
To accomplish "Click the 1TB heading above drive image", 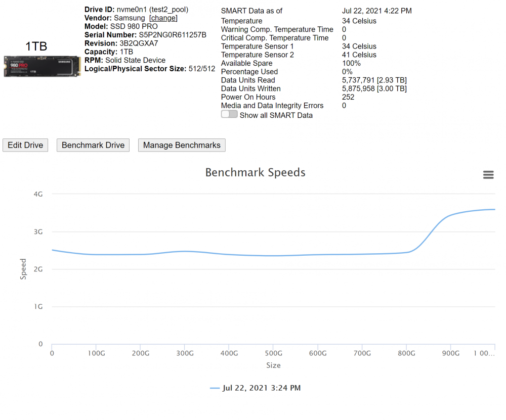I will pos(36,46).
